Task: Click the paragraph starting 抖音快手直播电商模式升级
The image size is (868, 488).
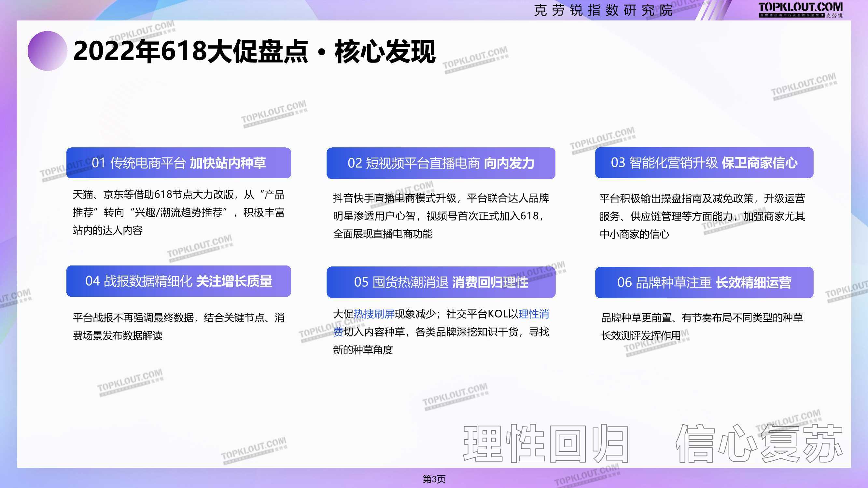Action: 441,216
